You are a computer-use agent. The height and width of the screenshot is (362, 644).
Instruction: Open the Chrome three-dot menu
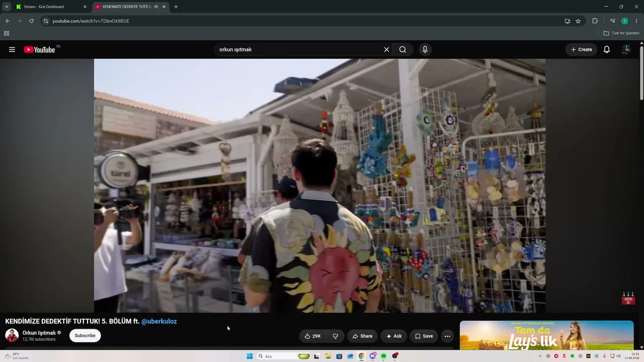click(636, 21)
